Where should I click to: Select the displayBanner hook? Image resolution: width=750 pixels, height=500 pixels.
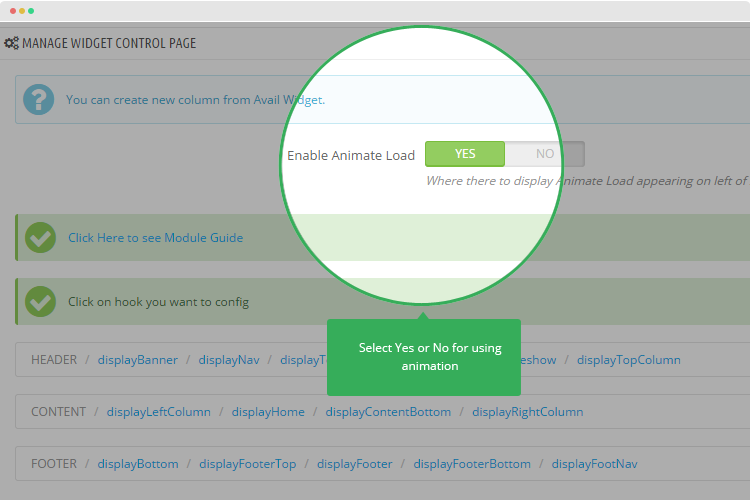tap(138, 360)
